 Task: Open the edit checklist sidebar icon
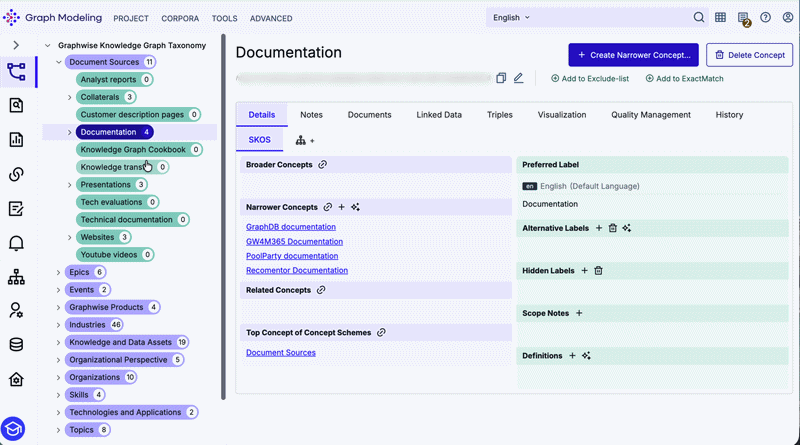tap(16, 209)
